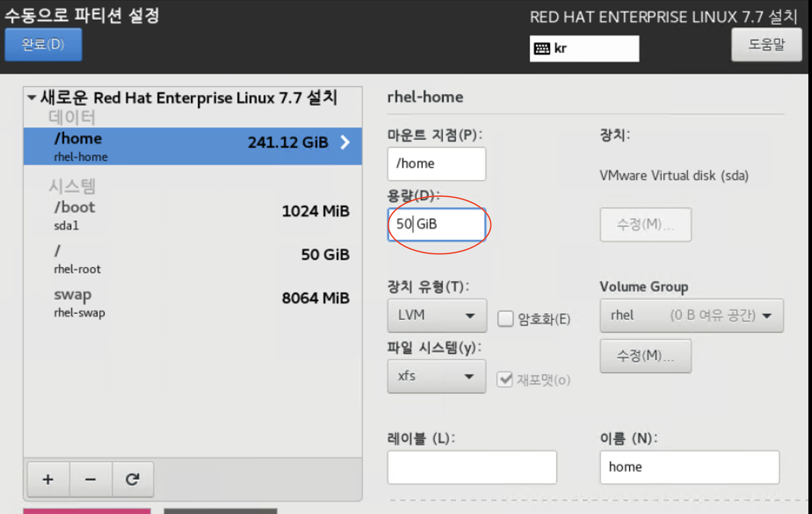
Task: Click the 8064 MiB swap size text
Action: 315,298
